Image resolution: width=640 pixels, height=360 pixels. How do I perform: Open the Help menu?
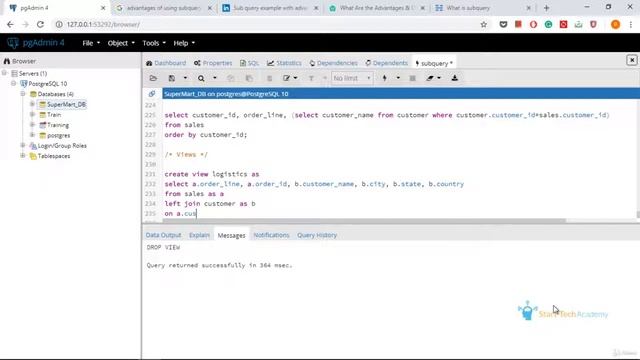(184, 43)
